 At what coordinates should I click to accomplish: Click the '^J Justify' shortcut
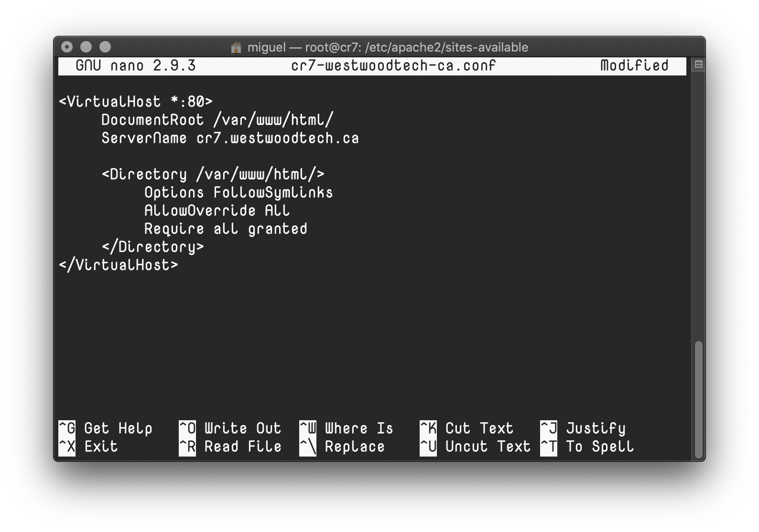(583, 428)
